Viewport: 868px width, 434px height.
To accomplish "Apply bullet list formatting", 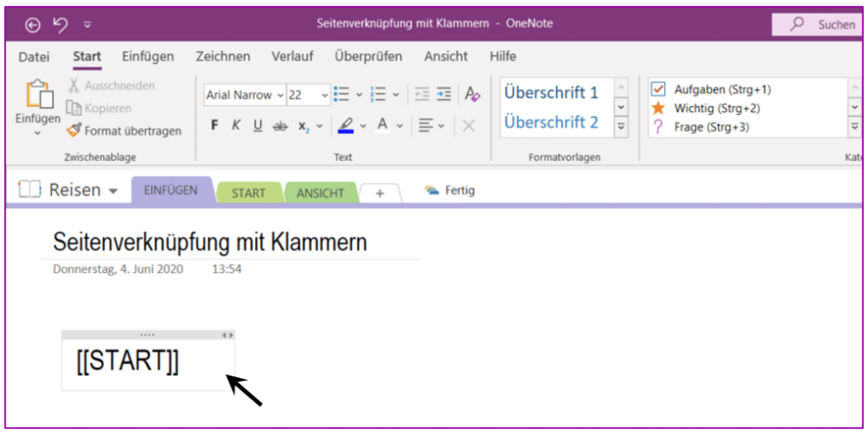I will pos(342,95).
